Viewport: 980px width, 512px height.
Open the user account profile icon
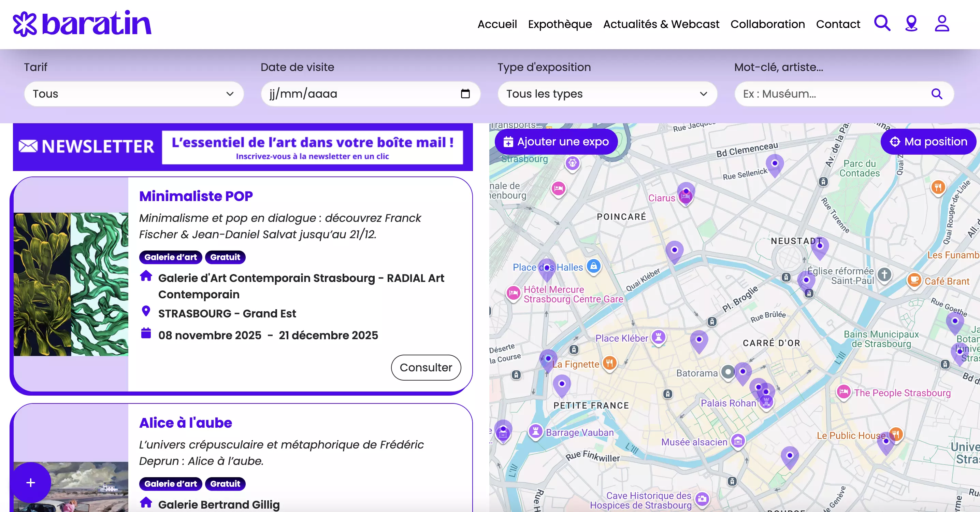tap(941, 24)
